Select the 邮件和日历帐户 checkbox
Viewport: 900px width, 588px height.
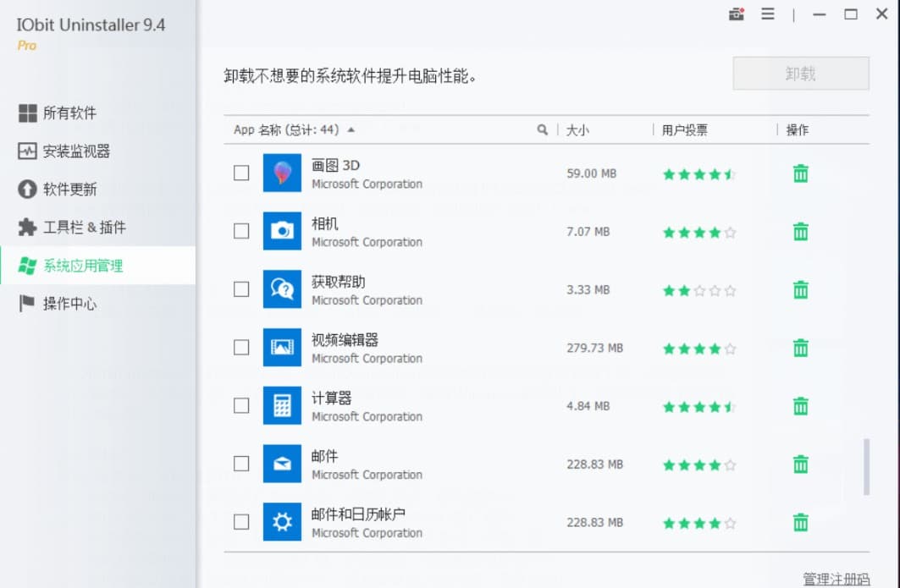(241, 522)
